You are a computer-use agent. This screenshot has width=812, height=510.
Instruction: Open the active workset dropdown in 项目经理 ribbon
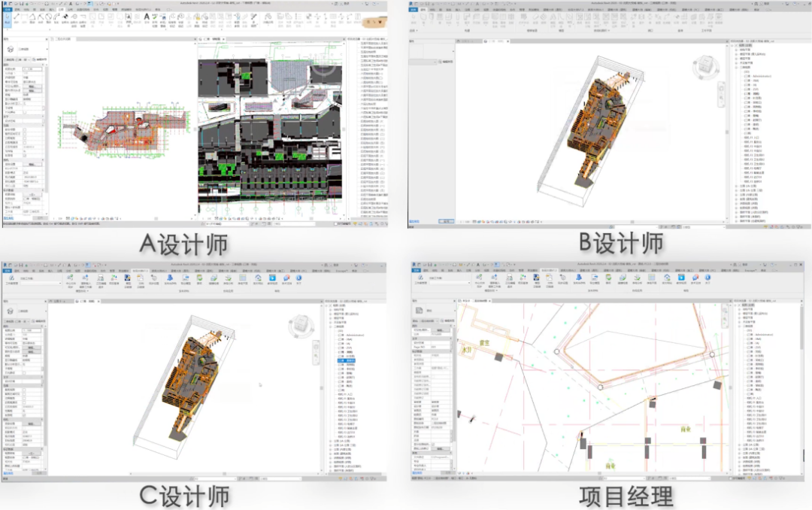450,283
